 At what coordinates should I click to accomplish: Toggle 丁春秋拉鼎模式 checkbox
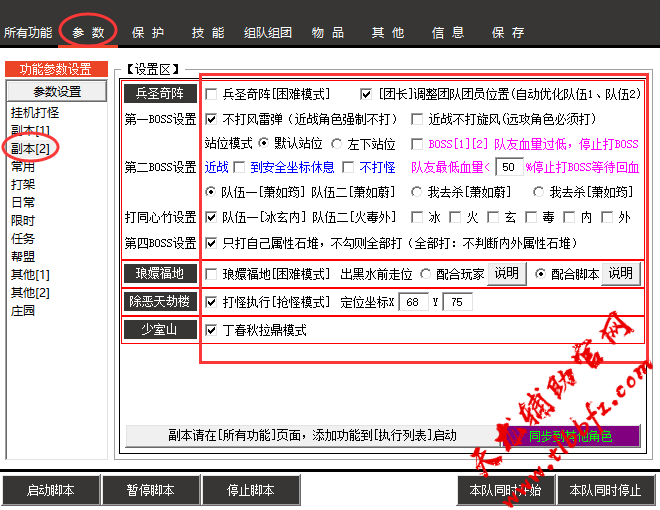tap(211, 330)
